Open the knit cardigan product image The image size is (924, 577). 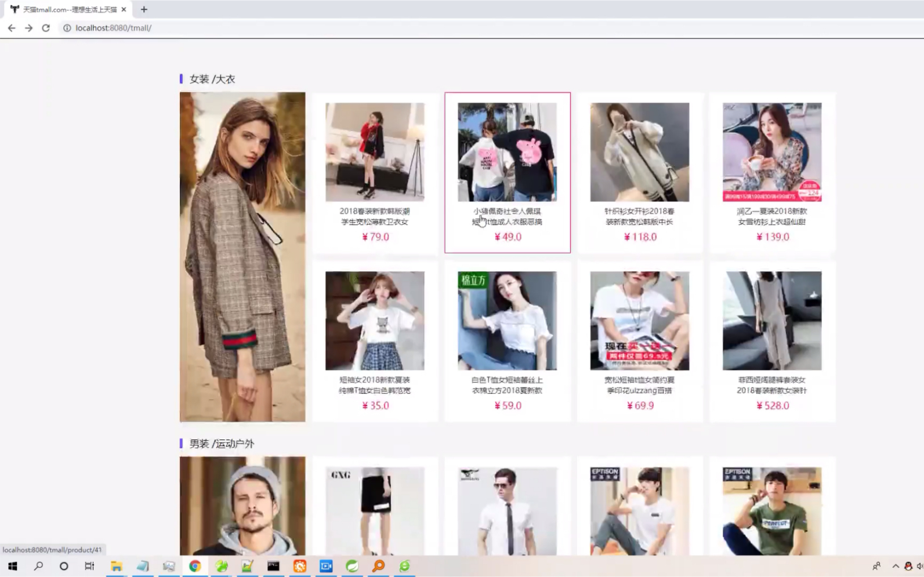pyautogui.click(x=640, y=153)
